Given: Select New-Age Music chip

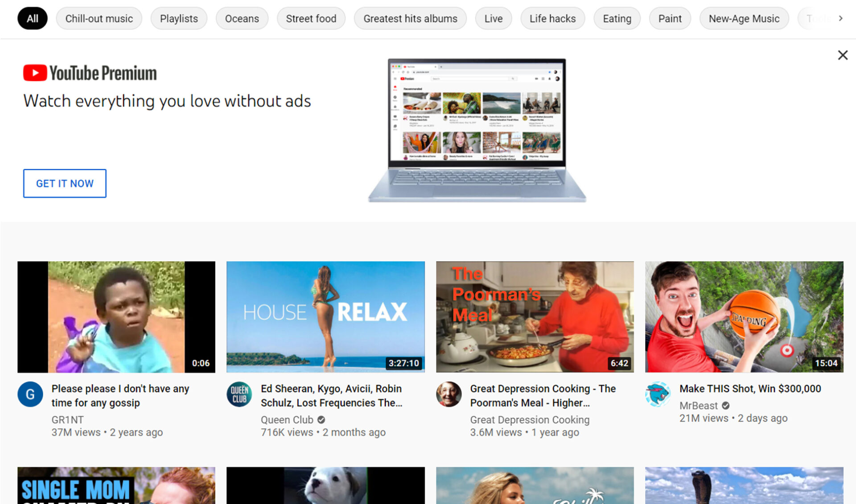Looking at the screenshot, I should pyautogui.click(x=744, y=18).
